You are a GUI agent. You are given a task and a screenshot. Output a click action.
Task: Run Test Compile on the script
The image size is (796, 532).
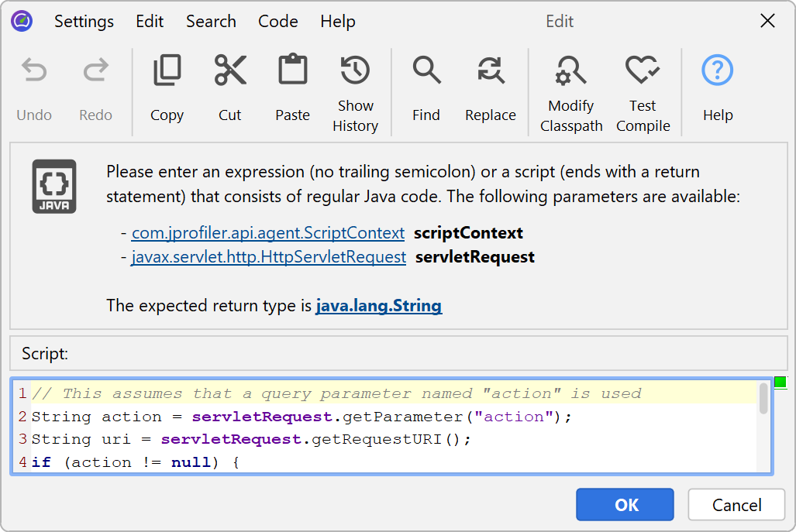pos(643,71)
